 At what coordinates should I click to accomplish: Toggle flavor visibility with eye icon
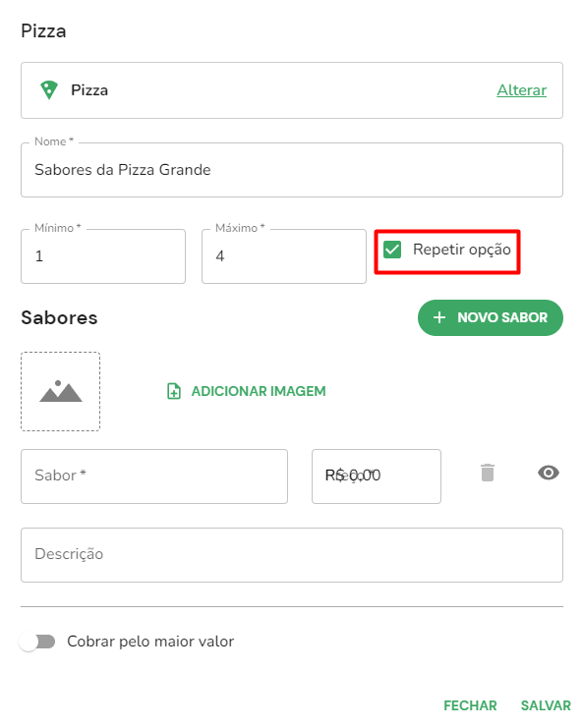click(x=549, y=473)
